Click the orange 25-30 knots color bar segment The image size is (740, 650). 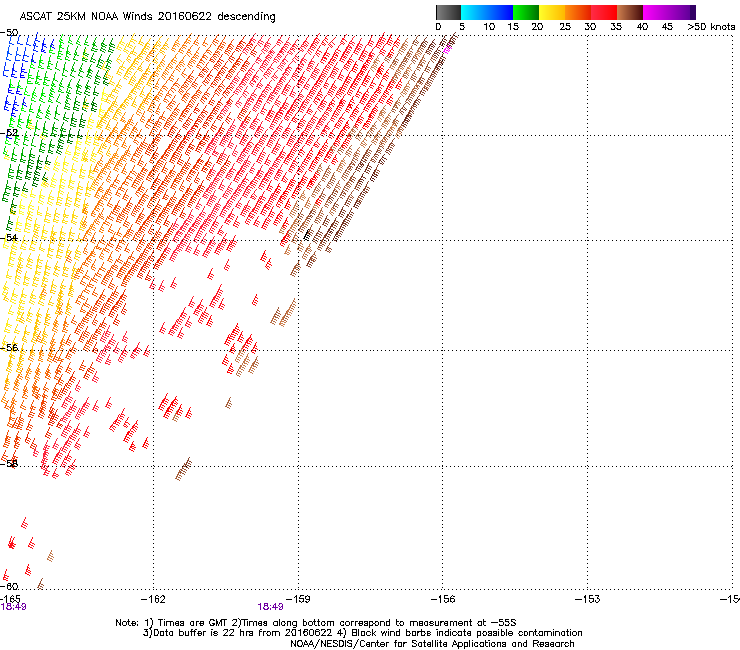(578, 12)
